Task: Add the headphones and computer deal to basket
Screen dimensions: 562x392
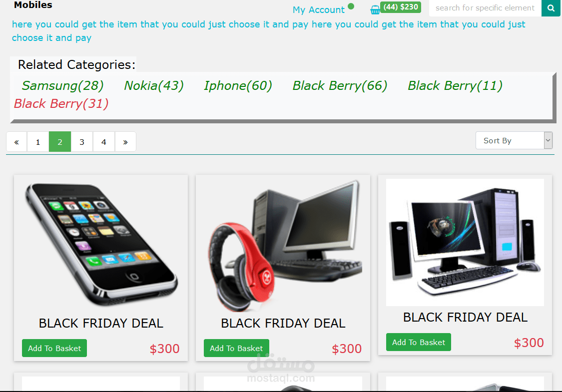Action: [237, 348]
